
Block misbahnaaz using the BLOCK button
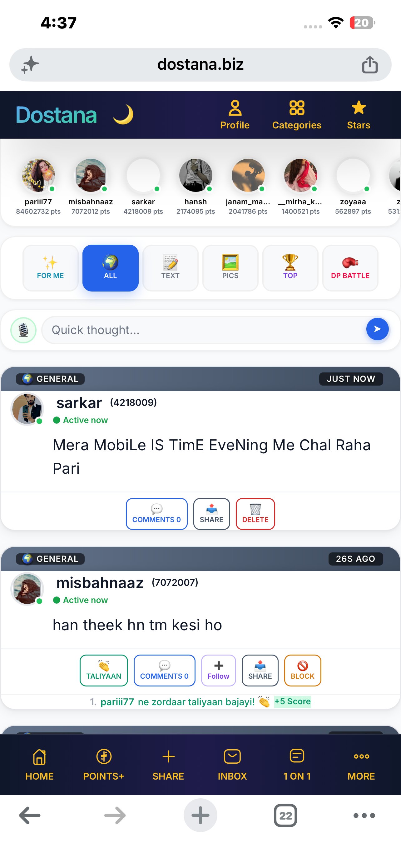[x=302, y=670]
